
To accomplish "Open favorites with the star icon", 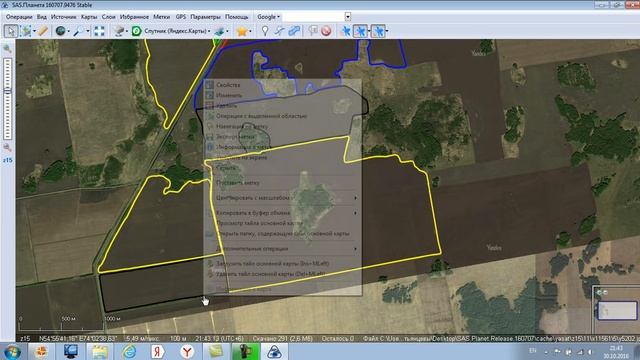I will (242, 31).
